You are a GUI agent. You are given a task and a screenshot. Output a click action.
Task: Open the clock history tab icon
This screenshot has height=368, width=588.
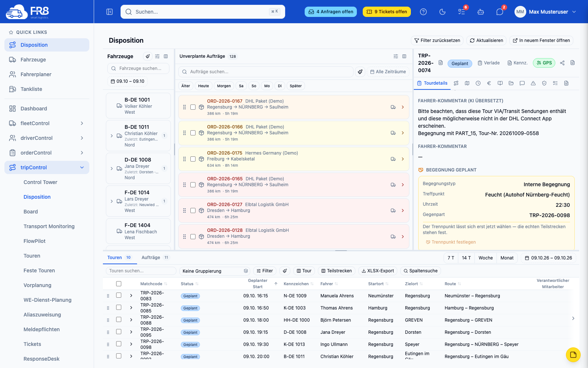(x=478, y=83)
